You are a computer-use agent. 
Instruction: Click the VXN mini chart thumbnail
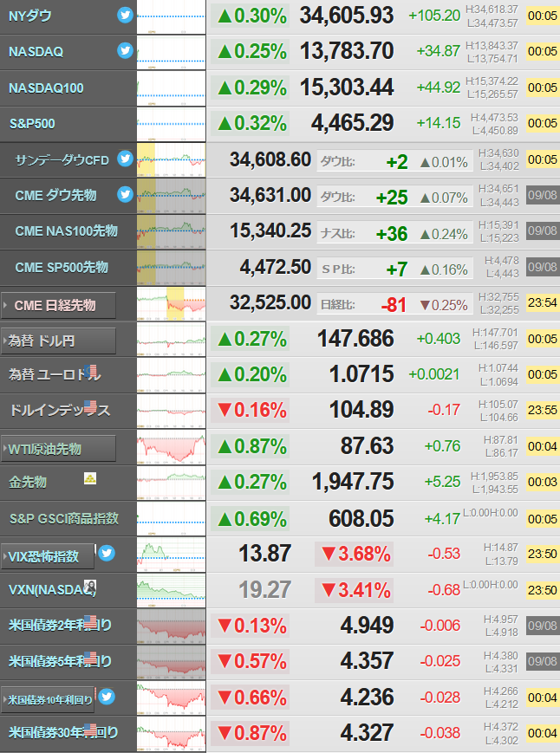point(171,590)
